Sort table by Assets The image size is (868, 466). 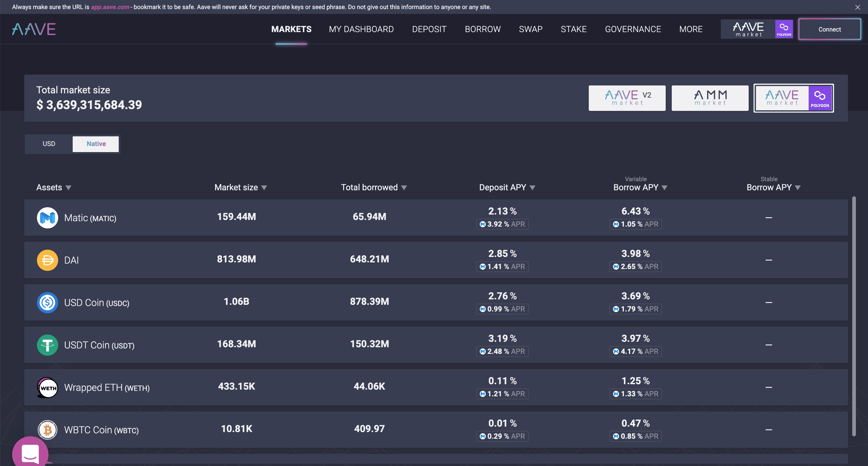pyautogui.click(x=54, y=188)
